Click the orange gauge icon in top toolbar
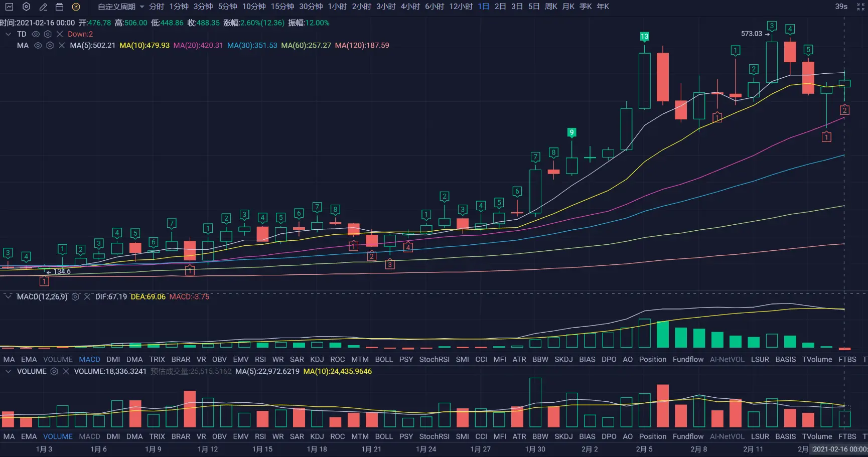Screen dimensions: 868x457 click(76, 7)
